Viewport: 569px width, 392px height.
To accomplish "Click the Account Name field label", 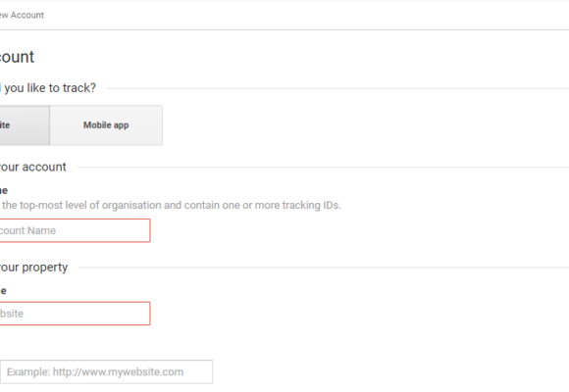I will pyautogui.click(x=4, y=190).
